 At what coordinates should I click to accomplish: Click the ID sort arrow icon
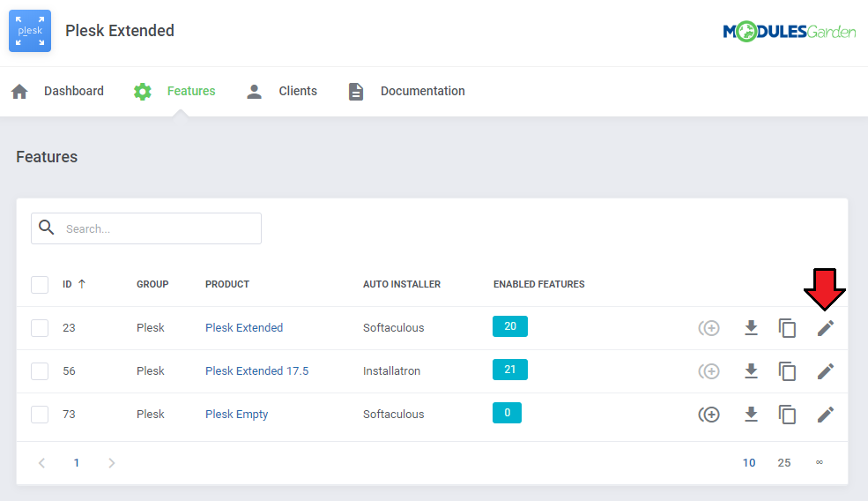82,284
